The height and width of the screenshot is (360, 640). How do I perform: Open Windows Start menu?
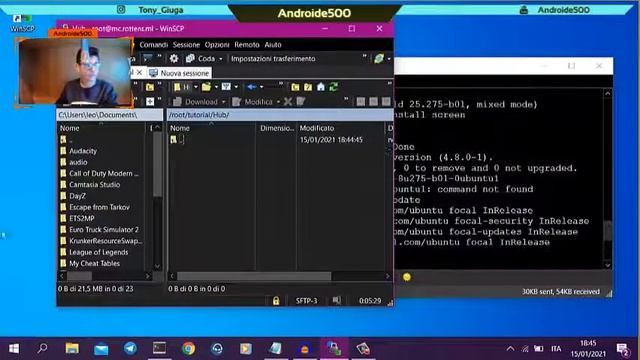click(13, 348)
